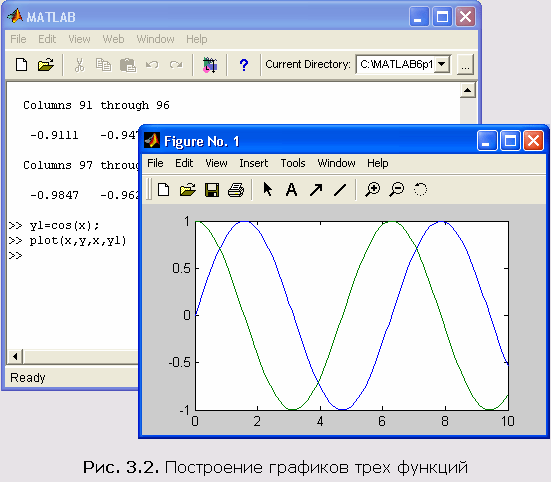Minimize the Figure No. 1 window
The image size is (551, 482).
[x=487, y=141]
